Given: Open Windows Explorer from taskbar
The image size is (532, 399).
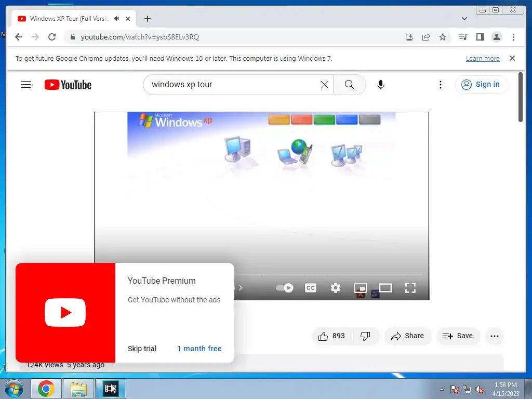Looking at the screenshot, I should click(x=78, y=389).
